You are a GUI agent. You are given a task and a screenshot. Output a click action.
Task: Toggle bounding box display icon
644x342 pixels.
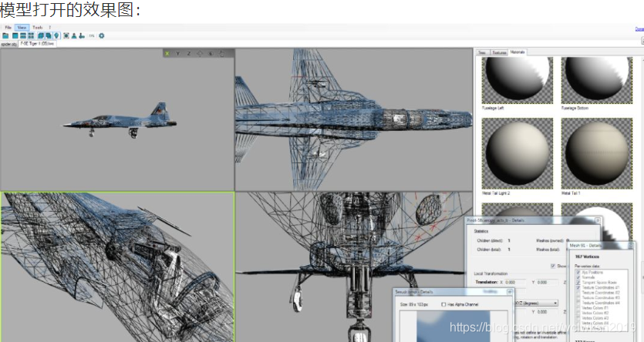[x=66, y=35]
